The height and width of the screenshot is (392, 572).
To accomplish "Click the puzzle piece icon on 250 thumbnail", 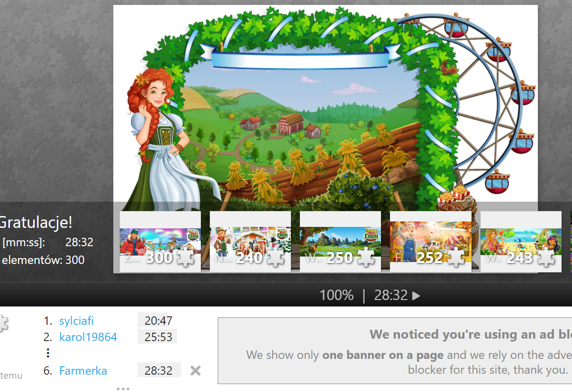I will [x=366, y=258].
